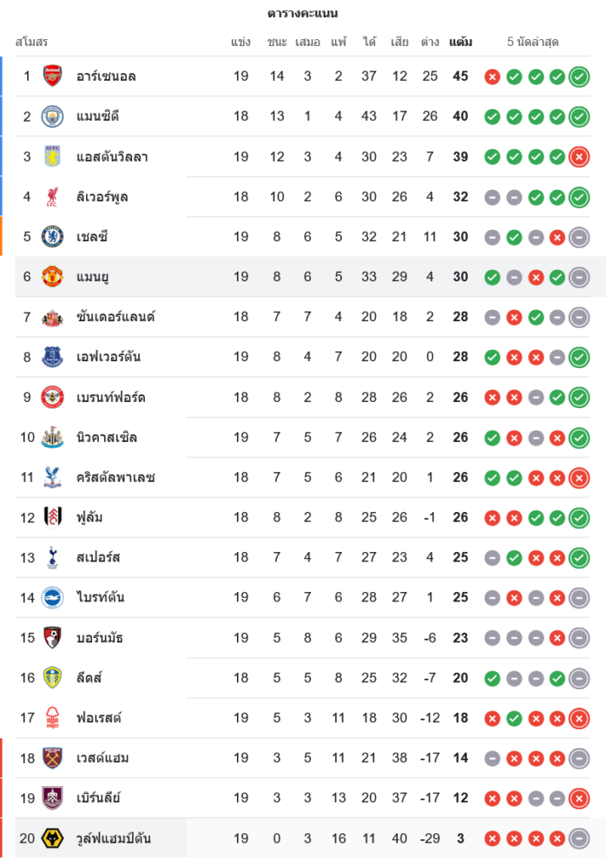The height and width of the screenshot is (868, 606).
Task: Click the Tottenham Spurs crest icon
Action: click(x=53, y=557)
